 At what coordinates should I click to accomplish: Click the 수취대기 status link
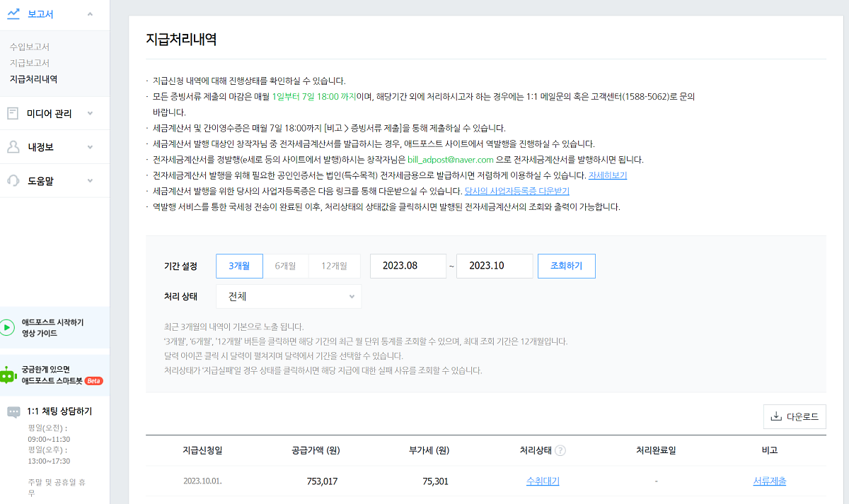[x=543, y=481]
